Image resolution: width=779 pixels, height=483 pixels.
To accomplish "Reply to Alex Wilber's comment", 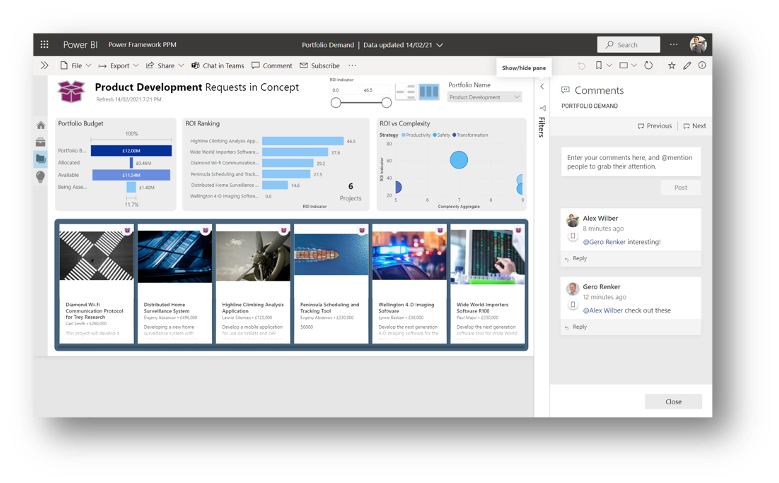I will [579, 258].
